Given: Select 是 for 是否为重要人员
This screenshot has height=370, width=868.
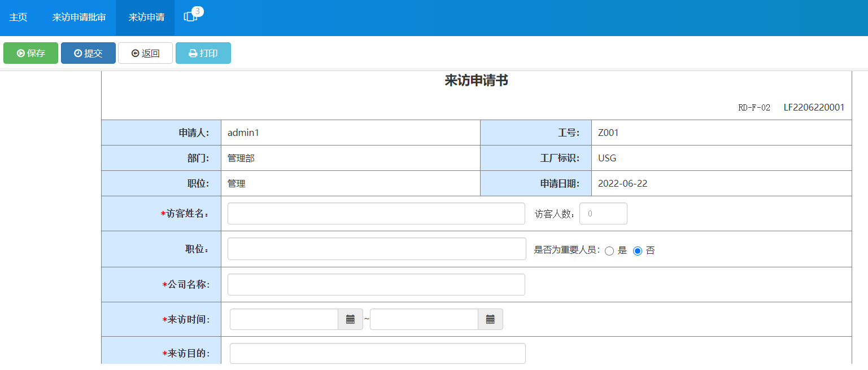Looking at the screenshot, I should click(609, 250).
